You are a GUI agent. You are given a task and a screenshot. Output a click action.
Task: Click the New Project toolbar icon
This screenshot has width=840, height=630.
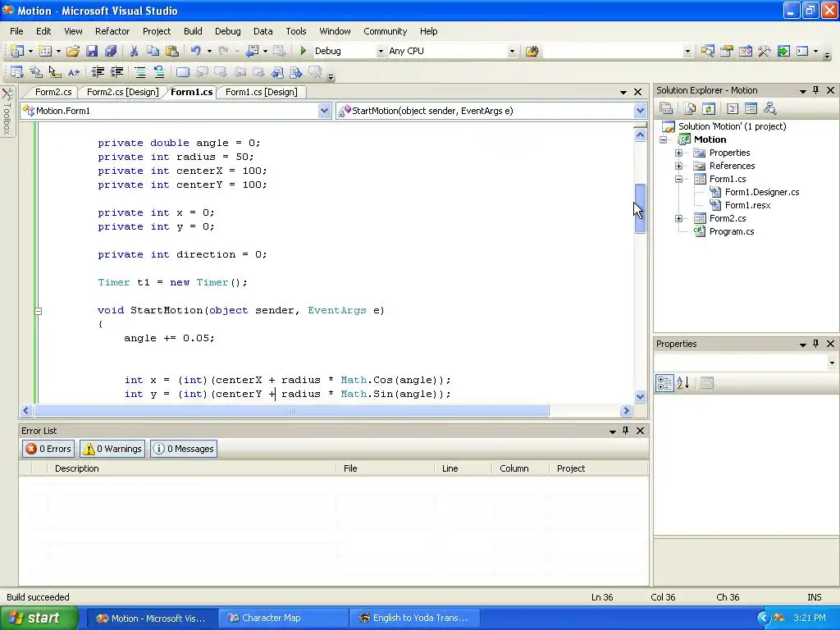coord(16,51)
